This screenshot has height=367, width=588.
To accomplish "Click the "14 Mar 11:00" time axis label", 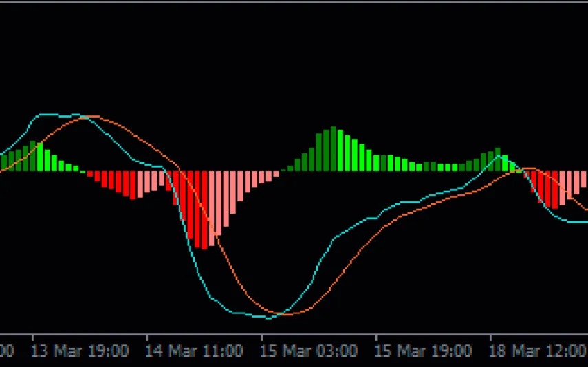I will click(x=195, y=351).
